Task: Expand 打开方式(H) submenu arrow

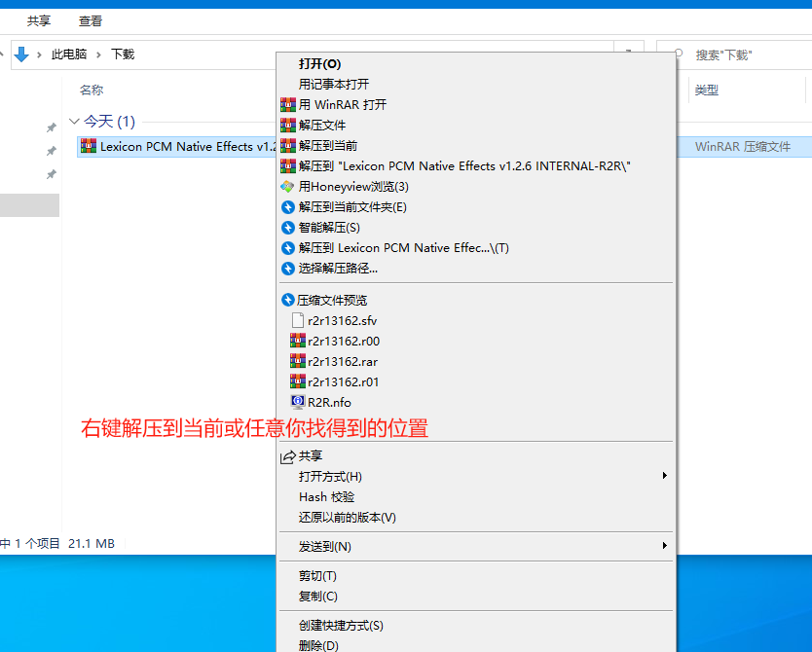Action: pyautogui.click(x=664, y=476)
